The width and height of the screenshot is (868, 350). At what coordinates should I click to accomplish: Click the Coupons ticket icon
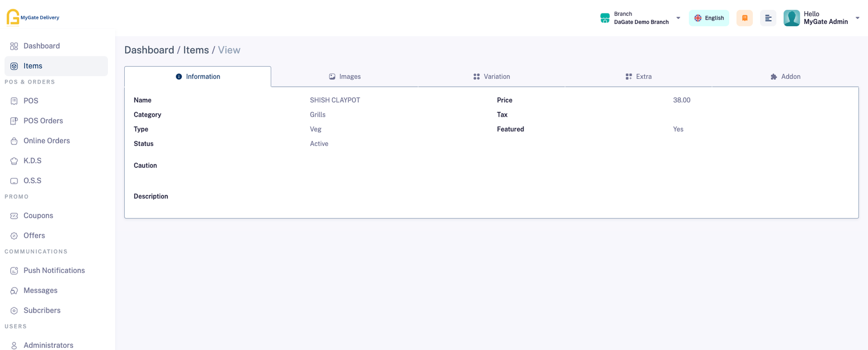point(14,216)
